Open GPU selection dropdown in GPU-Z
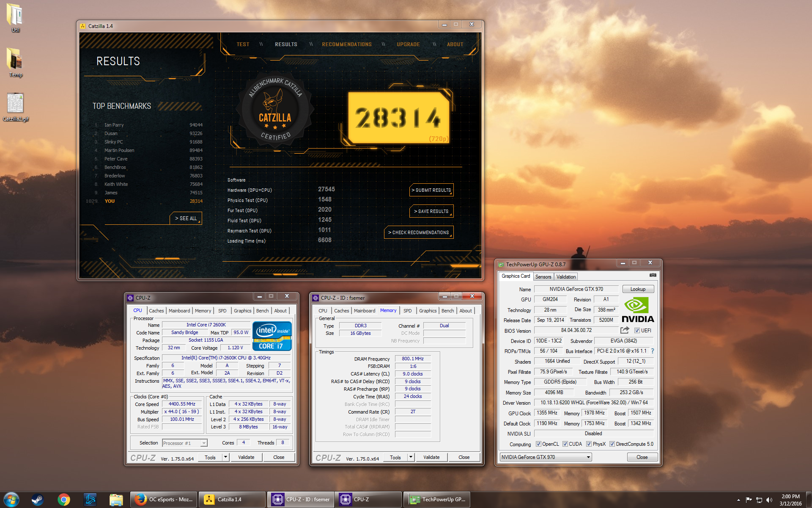This screenshot has height=508, width=812. point(546,457)
